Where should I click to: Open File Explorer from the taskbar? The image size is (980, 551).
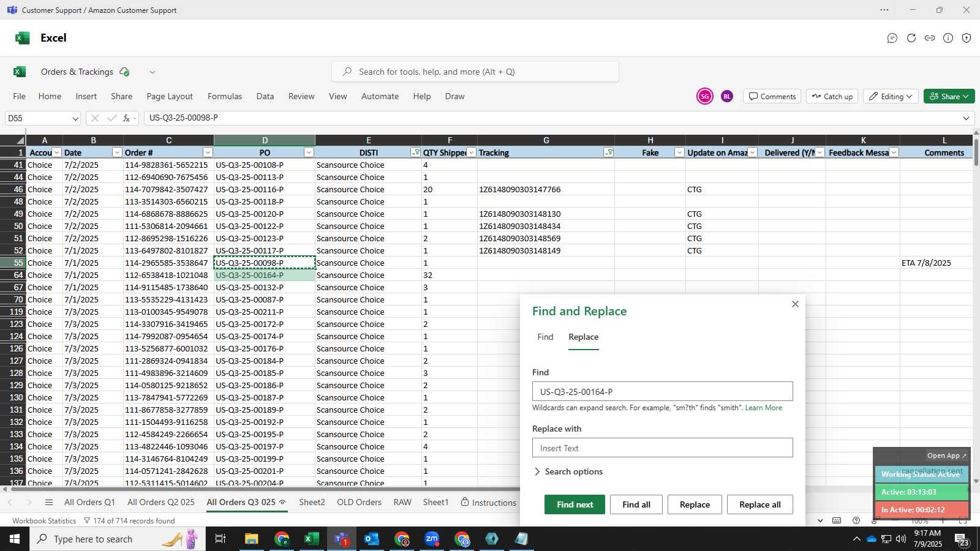252,539
